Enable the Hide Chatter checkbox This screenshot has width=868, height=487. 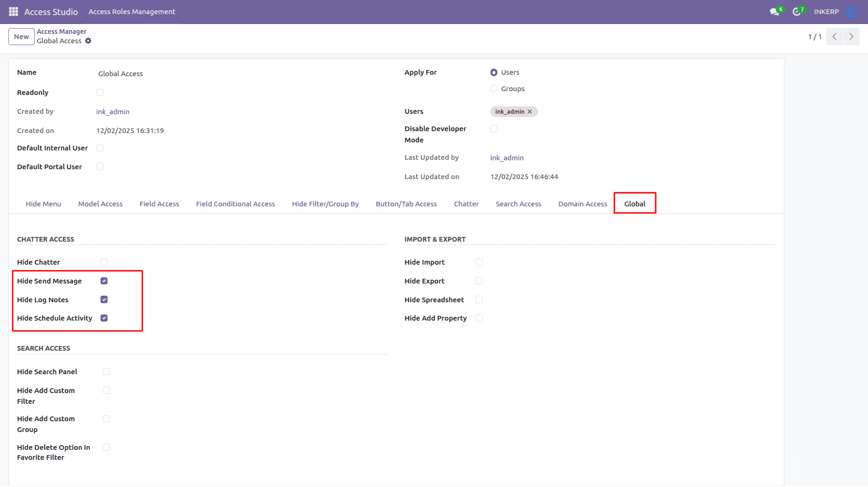(x=104, y=262)
